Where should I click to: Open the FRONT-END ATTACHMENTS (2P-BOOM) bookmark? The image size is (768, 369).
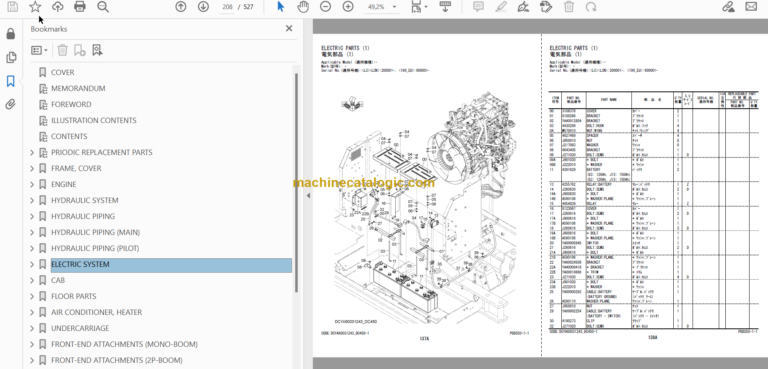tap(117, 360)
